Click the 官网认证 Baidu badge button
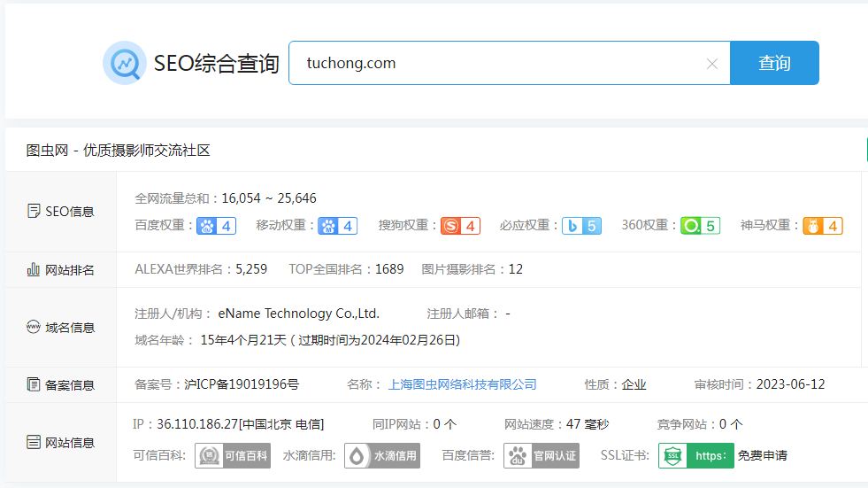 coord(542,455)
